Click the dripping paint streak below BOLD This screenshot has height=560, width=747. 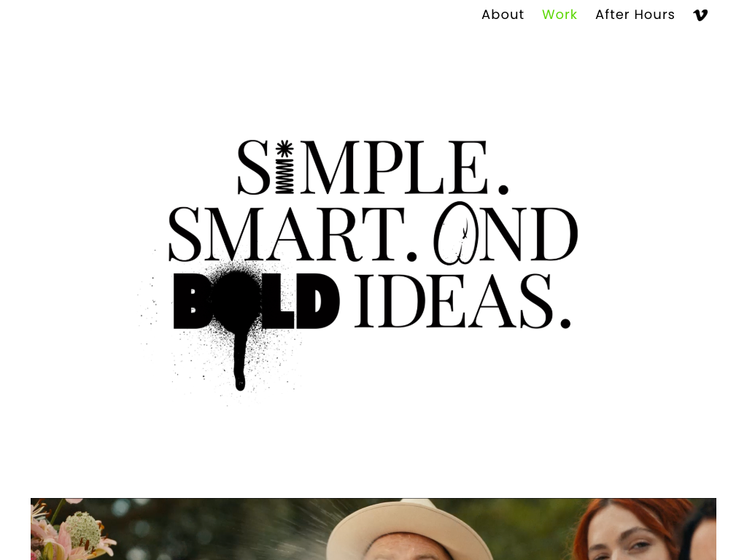click(240, 360)
